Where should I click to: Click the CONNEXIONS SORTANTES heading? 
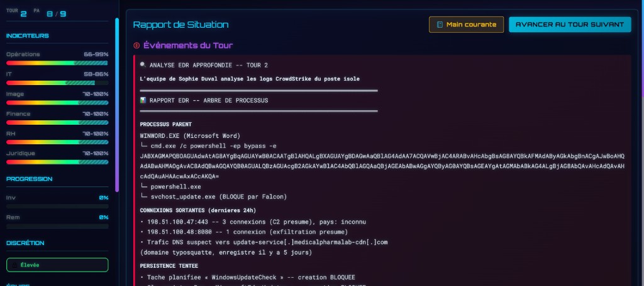click(x=198, y=210)
